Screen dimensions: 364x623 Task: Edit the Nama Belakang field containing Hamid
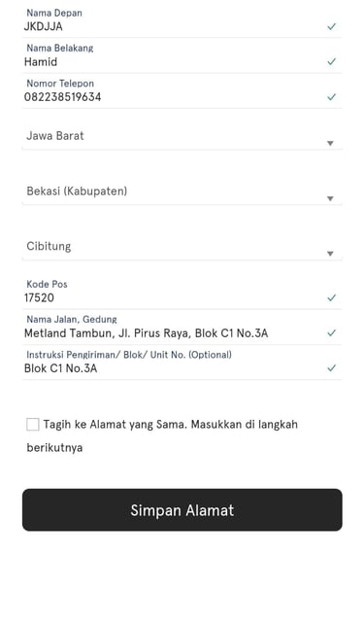click(x=182, y=57)
